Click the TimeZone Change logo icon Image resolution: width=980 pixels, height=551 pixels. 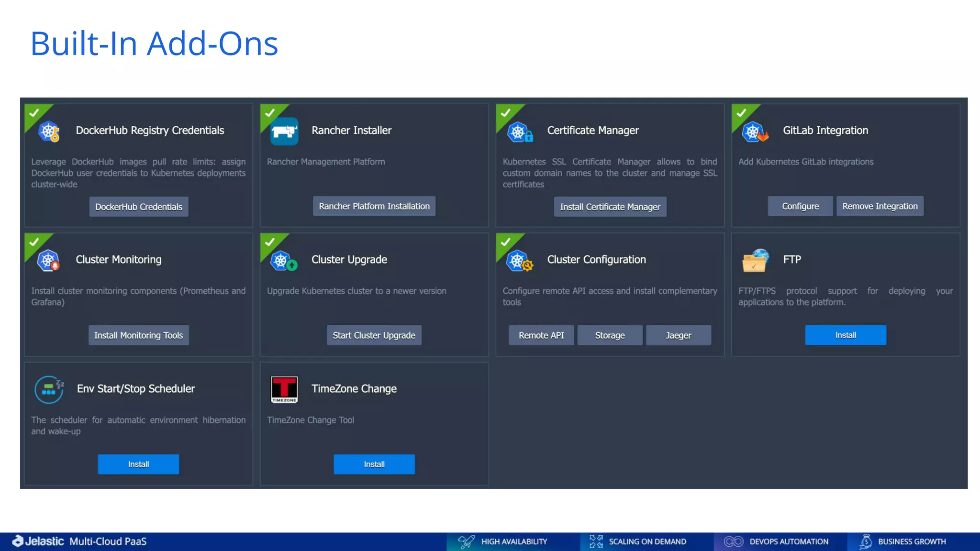(x=284, y=389)
